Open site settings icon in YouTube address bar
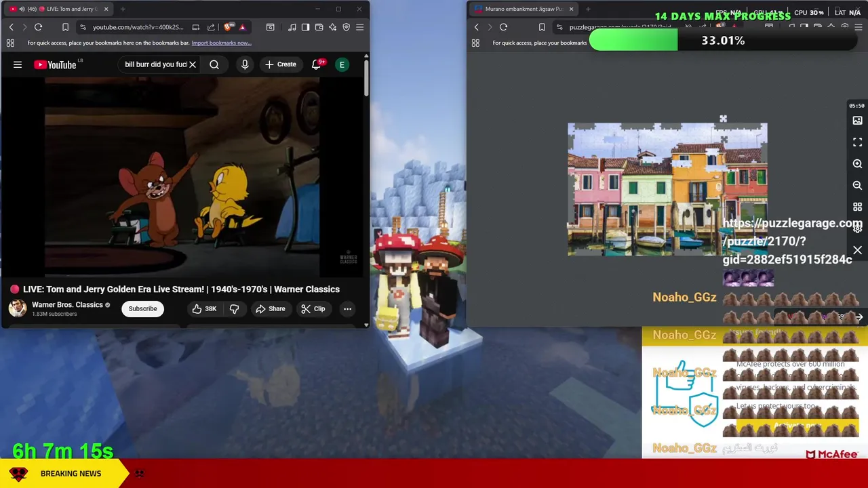The height and width of the screenshot is (488, 868). click(83, 27)
